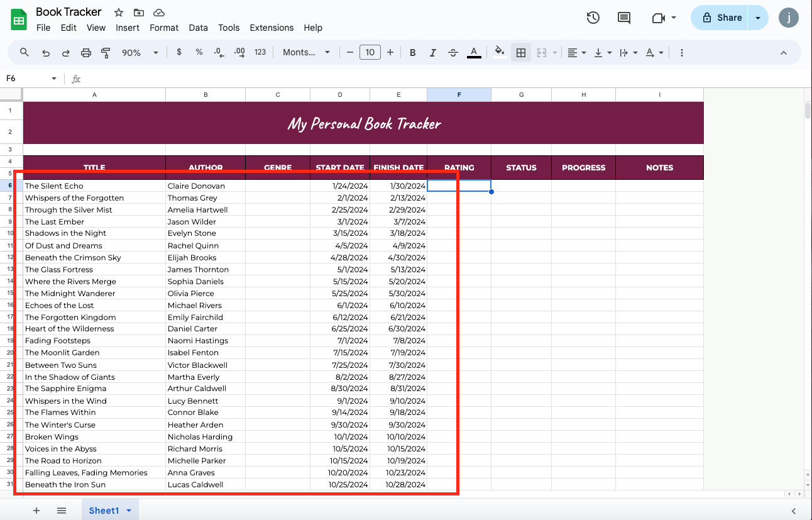Increase decimal places
812x520 pixels.
tap(239, 52)
